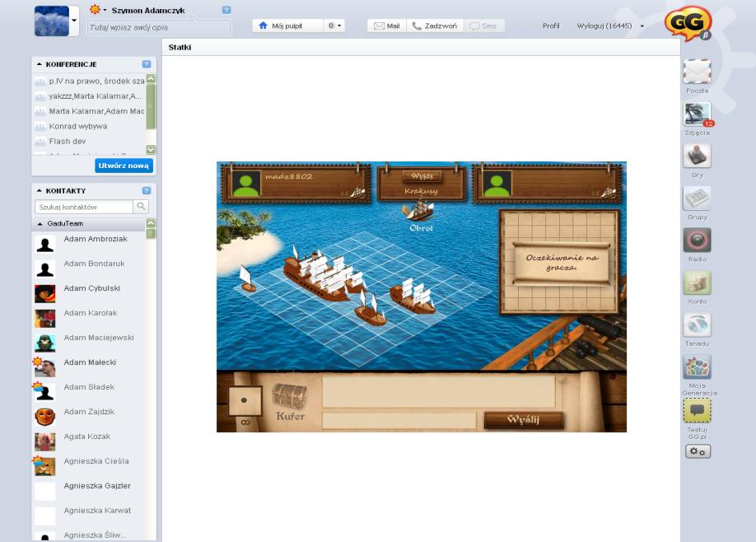The height and width of the screenshot is (542, 756).
Task: Collapse the Kontakty panel
Action: coord(39,190)
